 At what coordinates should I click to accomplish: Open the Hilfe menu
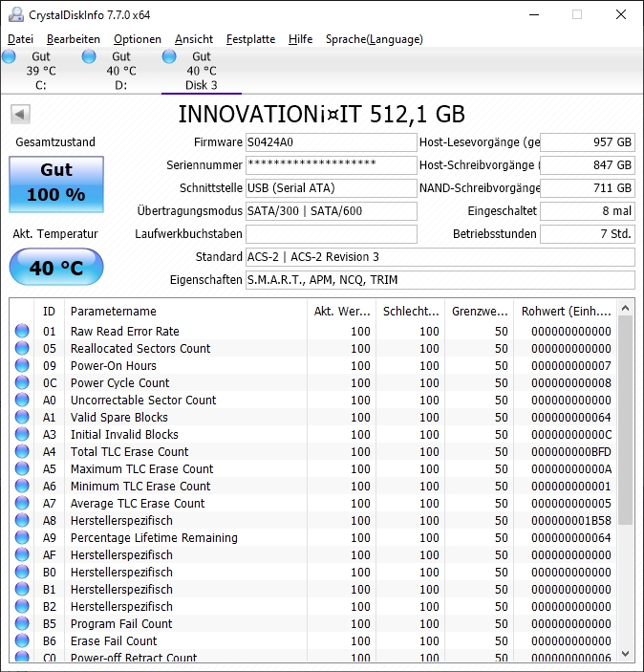tap(300, 39)
